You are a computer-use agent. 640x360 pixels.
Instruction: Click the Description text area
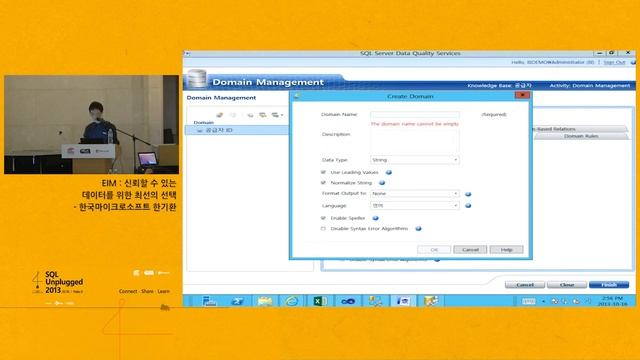click(415, 142)
